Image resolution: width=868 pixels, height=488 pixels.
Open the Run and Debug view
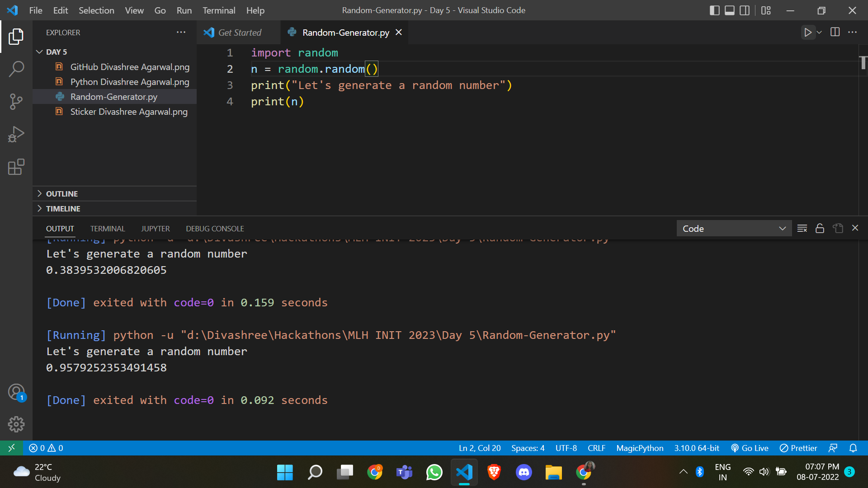point(16,134)
